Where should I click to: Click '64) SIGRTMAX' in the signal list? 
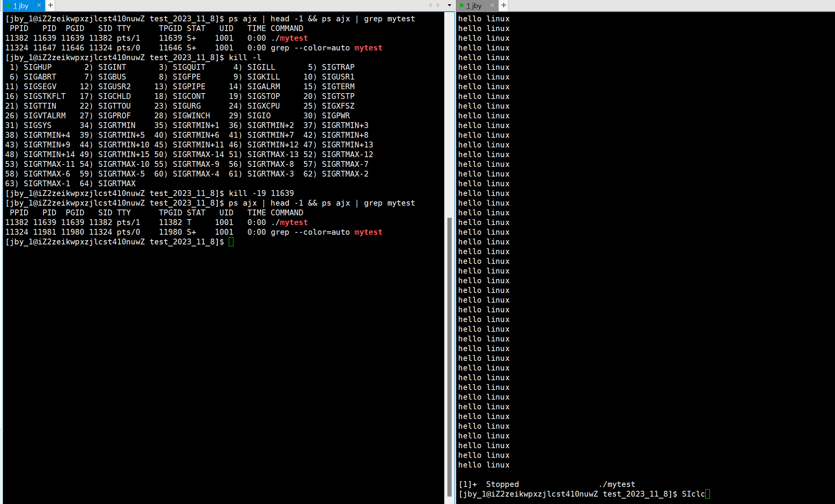pos(108,184)
